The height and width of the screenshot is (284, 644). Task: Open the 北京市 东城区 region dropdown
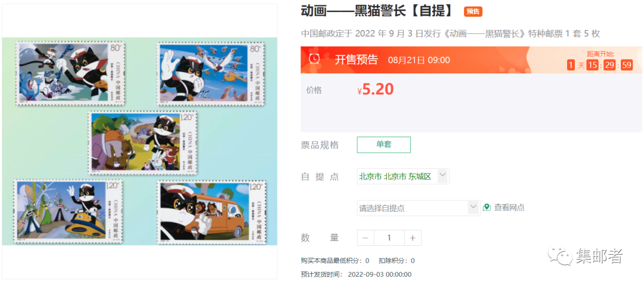pyautogui.click(x=403, y=177)
